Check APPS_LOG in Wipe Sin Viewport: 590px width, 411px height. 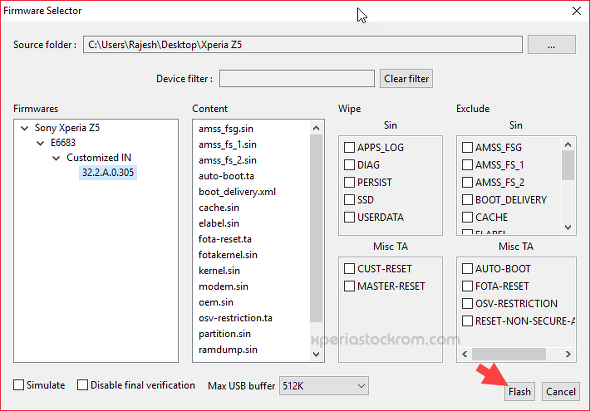click(x=349, y=147)
